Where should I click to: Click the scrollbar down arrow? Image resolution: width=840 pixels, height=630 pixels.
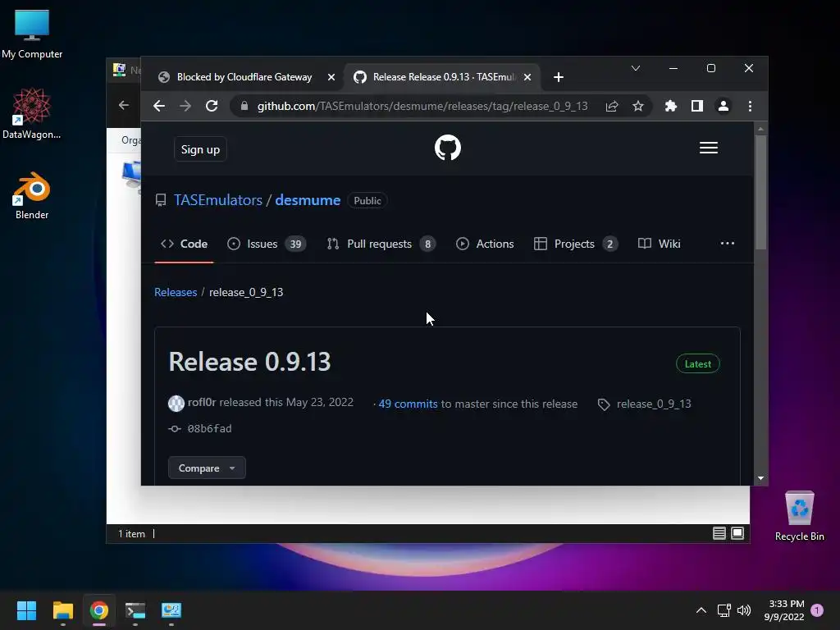coord(760,478)
